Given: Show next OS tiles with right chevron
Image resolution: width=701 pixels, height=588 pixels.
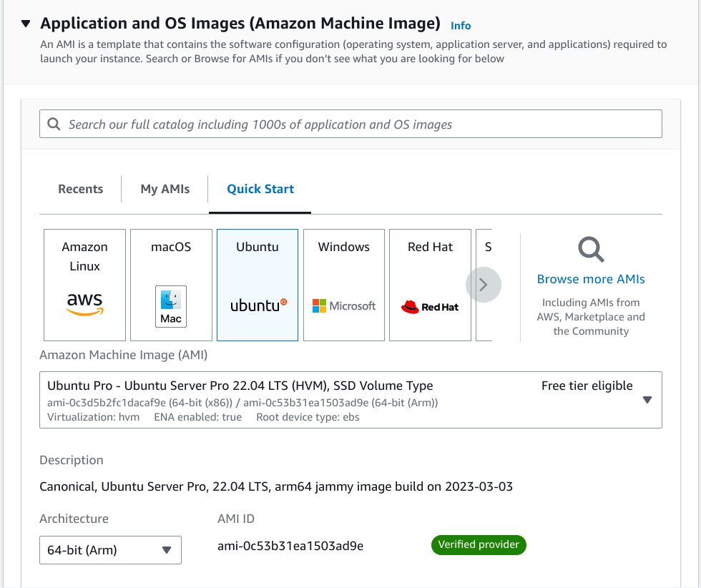Looking at the screenshot, I should point(484,285).
